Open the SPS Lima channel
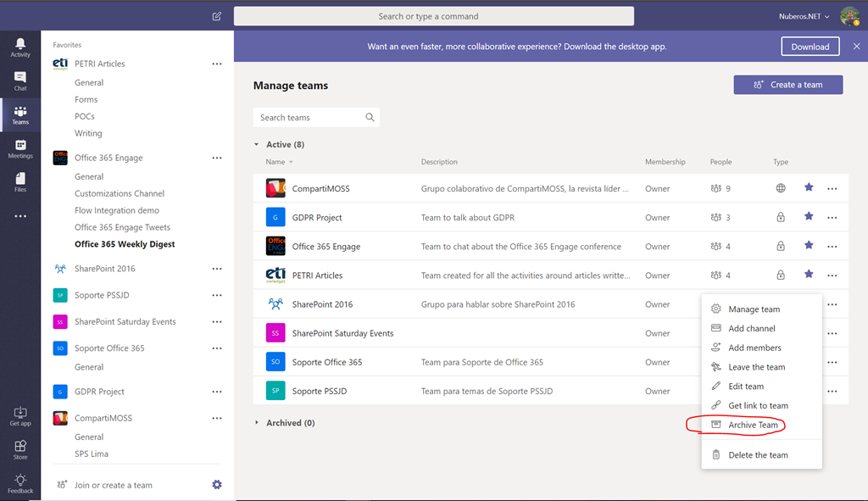The width and height of the screenshot is (868, 501). pyautogui.click(x=92, y=454)
